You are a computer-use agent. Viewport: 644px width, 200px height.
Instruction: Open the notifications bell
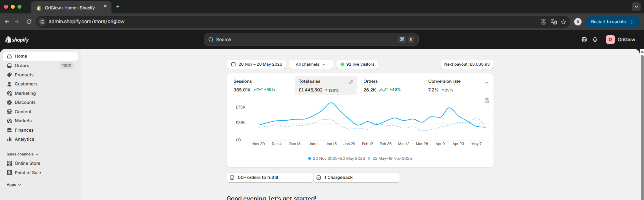pyautogui.click(x=595, y=40)
